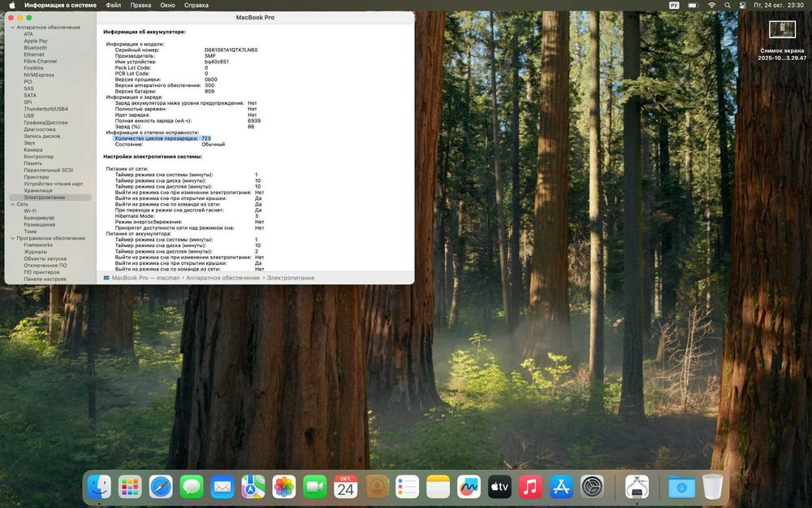Open the Правка menu
Screen dimensions: 812x508
click(140, 5)
